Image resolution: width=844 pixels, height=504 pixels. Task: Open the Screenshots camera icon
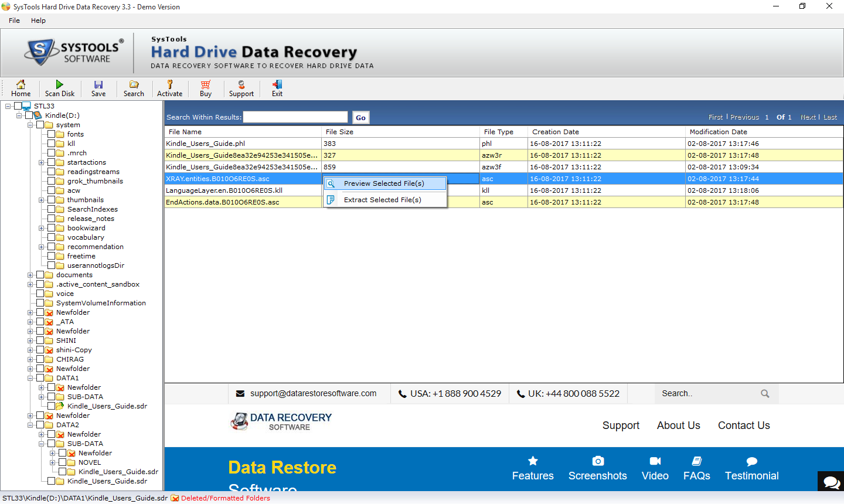(598, 461)
